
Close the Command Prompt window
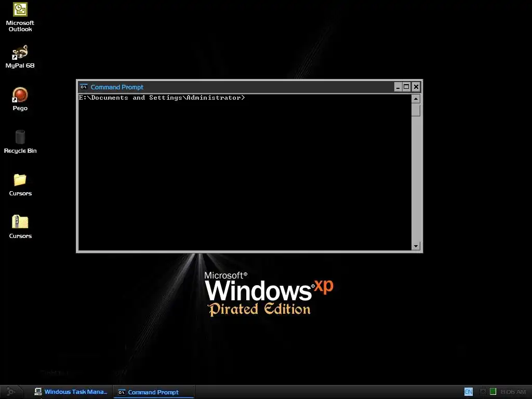click(416, 87)
